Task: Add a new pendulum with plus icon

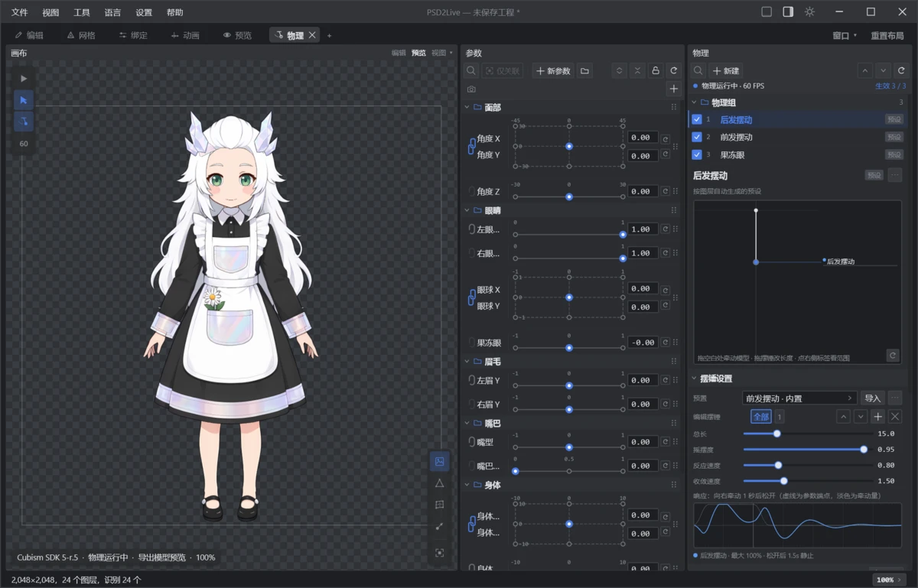Action: [878, 417]
